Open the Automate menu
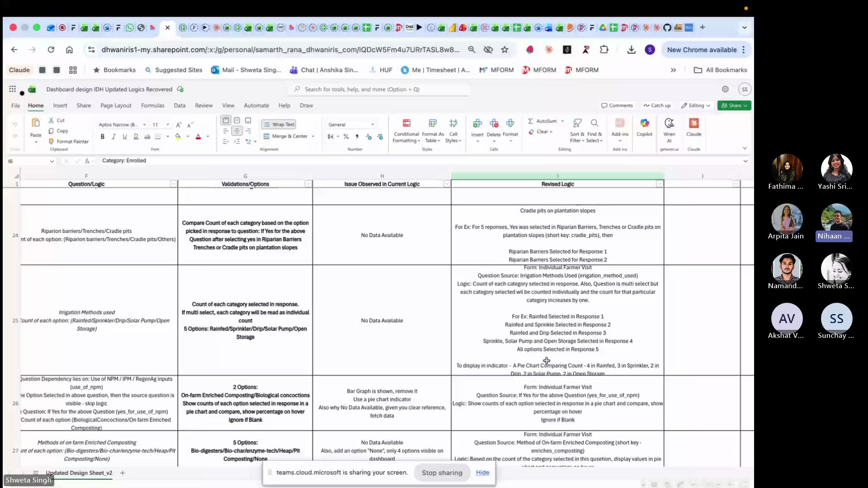This screenshot has width=868, height=488. [256, 105]
